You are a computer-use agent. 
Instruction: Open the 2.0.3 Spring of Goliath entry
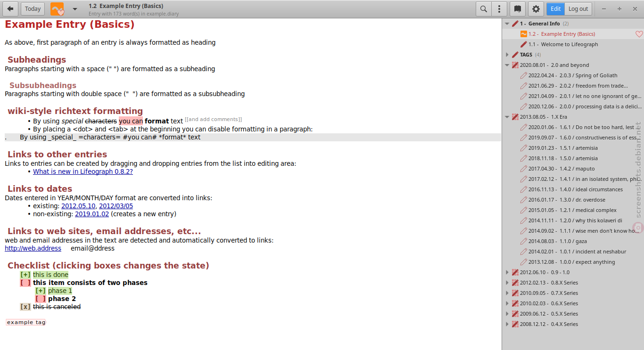573,75
